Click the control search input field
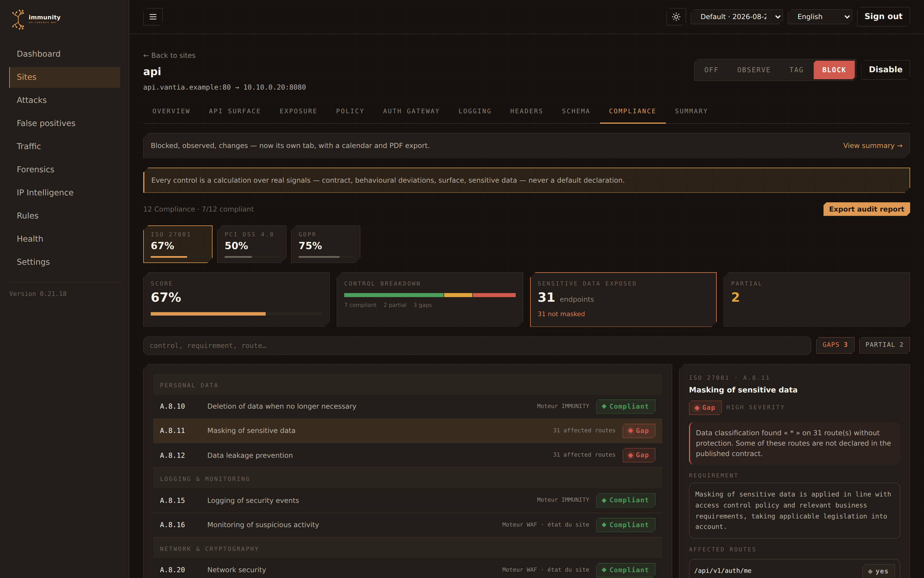Viewport: 924px width, 578px height. 477,346
